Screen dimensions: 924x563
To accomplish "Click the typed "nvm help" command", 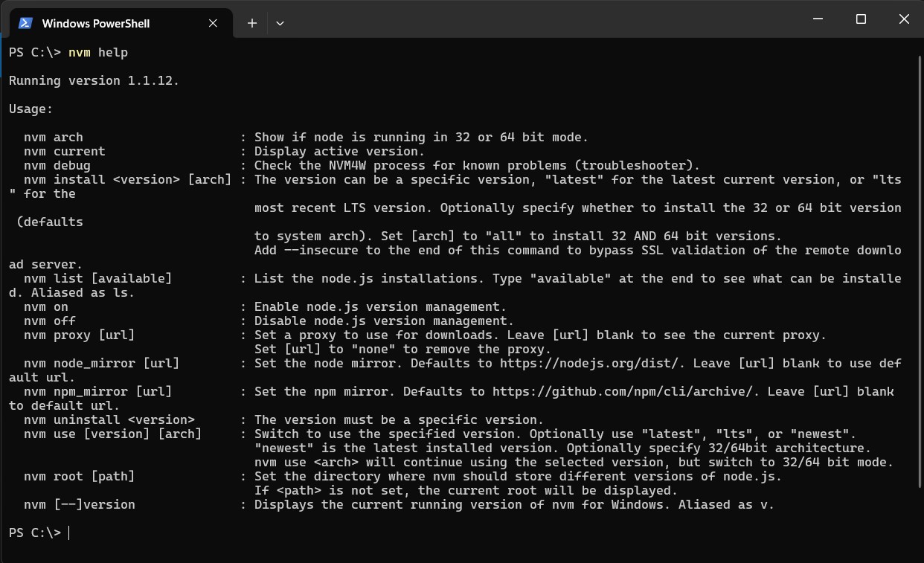I will pyautogui.click(x=98, y=53).
